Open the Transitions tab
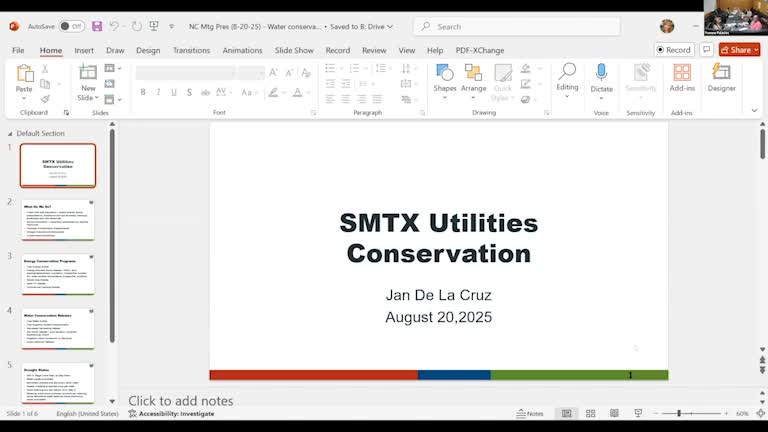The image size is (768, 432). tap(191, 50)
